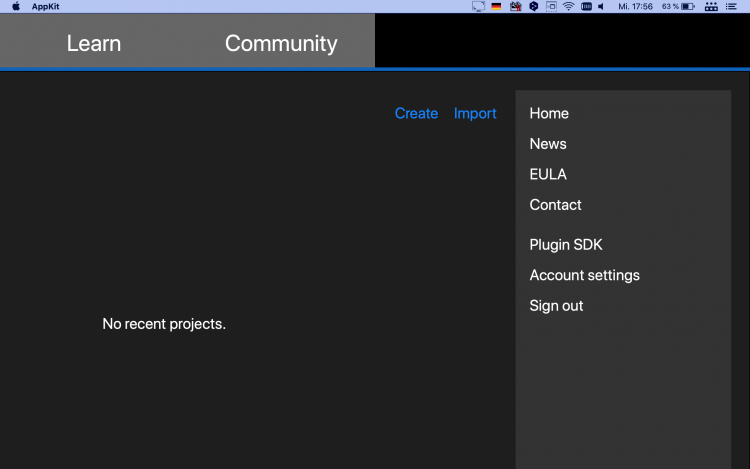Click the Import link
This screenshot has height=469, width=750.
(x=475, y=113)
